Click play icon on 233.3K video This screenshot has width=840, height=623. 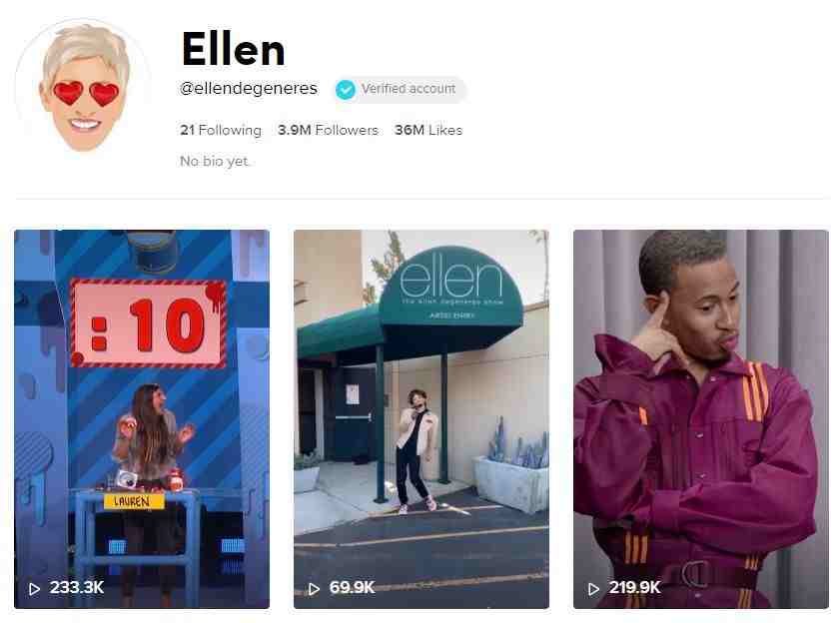[x=34, y=589]
